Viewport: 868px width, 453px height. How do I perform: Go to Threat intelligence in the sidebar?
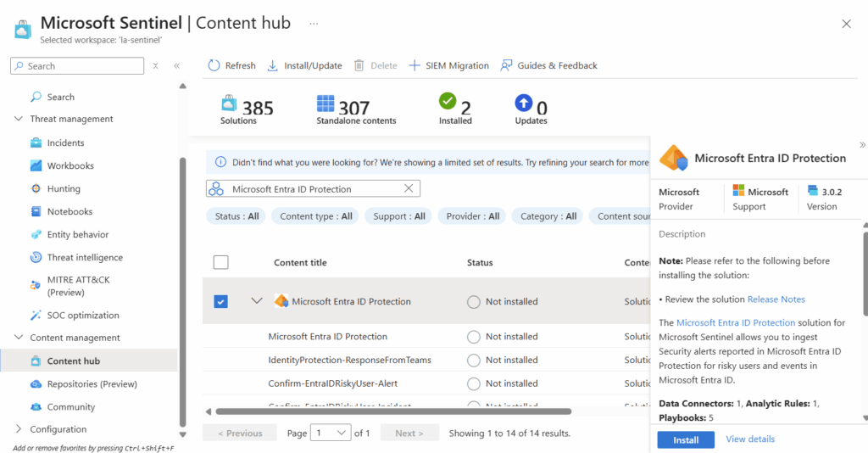[85, 258]
